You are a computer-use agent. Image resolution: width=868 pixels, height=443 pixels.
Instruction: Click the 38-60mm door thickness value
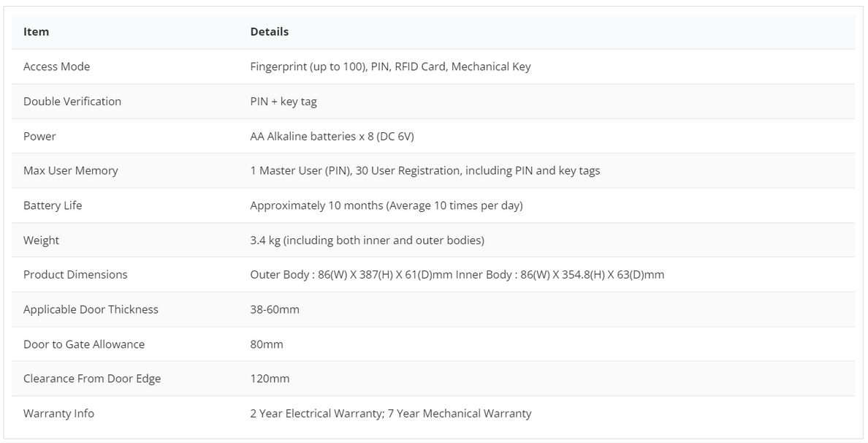tap(275, 309)
